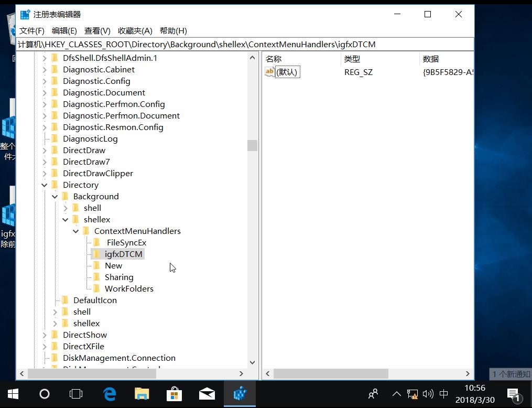532x408 pixels.
Task: Open the Mail app from the taskbar
Action: click(207, 394)
